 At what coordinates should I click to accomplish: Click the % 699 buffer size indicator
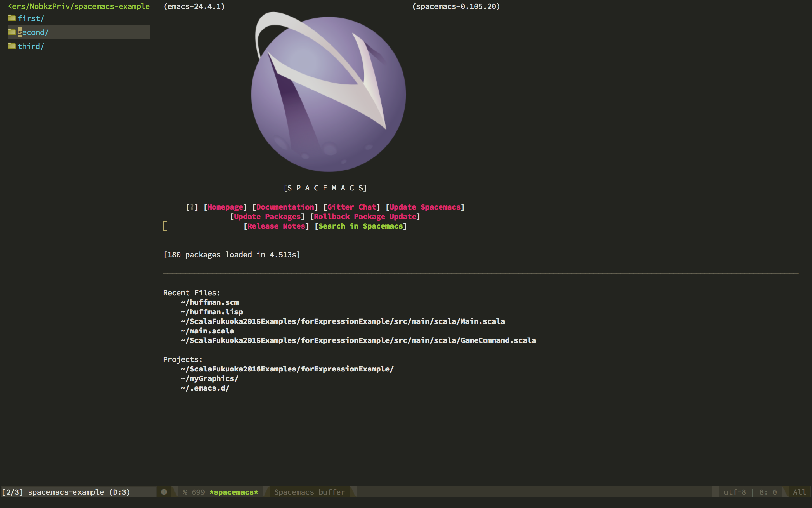(x=193, y=492)
